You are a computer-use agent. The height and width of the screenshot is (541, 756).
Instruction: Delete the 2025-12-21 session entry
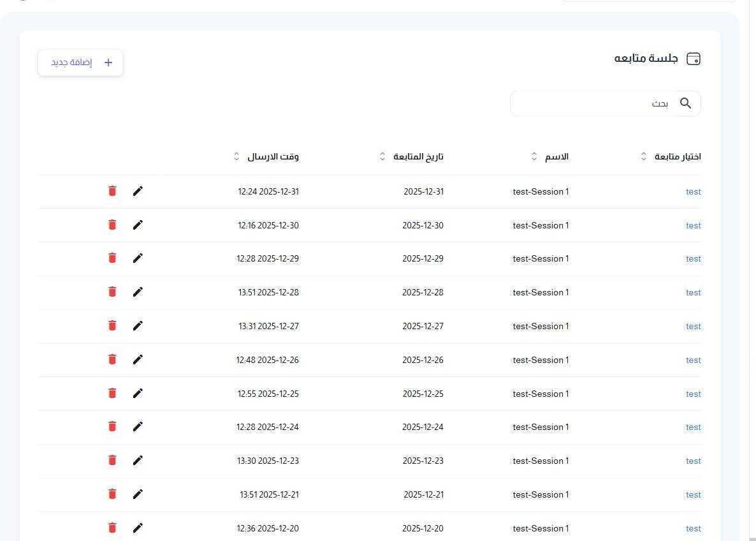(112, 494)
